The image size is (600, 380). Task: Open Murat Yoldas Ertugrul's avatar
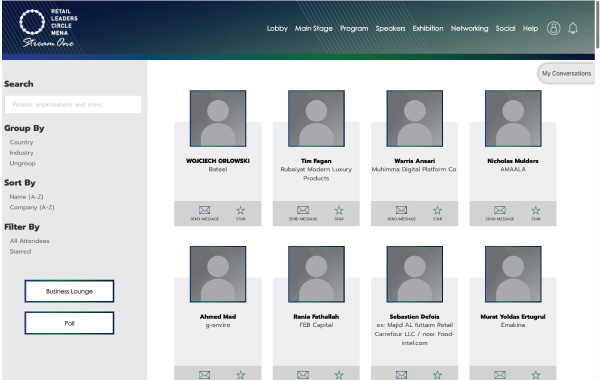coord(513,274)
